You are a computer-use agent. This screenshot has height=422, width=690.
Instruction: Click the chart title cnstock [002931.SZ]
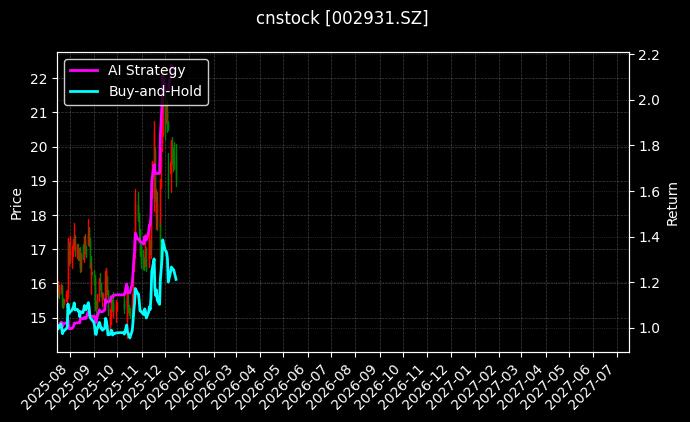(343, 18)
